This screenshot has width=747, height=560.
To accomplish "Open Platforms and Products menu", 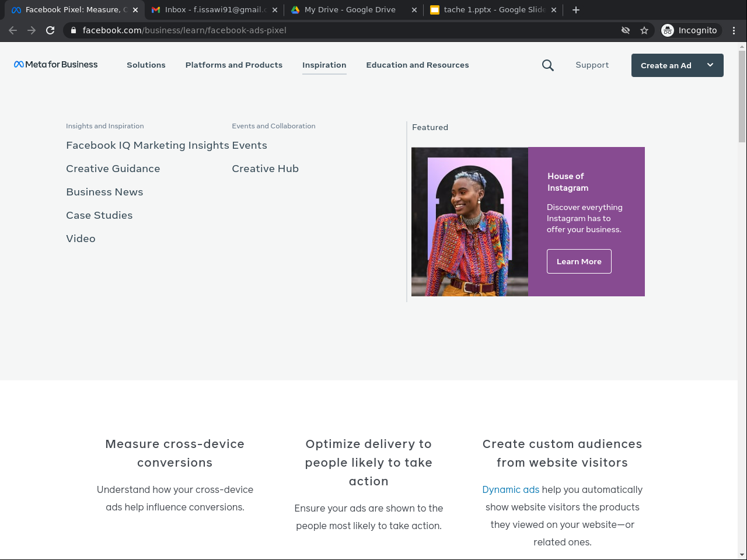I will pyautogui.click(x=234, y=65).
